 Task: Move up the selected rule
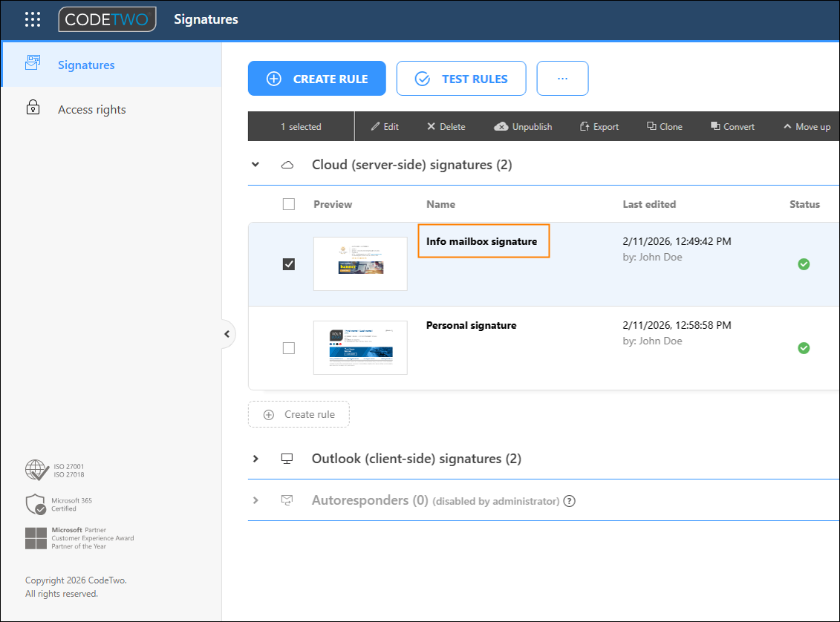point(807,127)
